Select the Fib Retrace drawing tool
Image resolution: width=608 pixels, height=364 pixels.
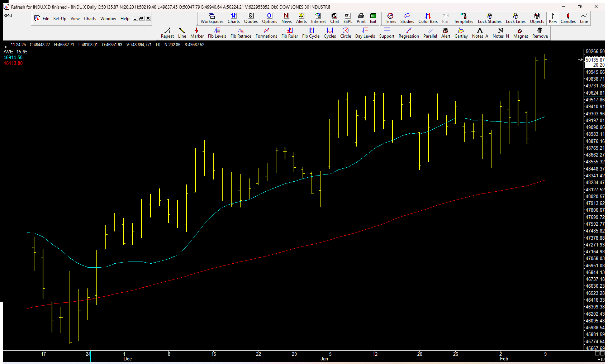[x=241, y=33]
